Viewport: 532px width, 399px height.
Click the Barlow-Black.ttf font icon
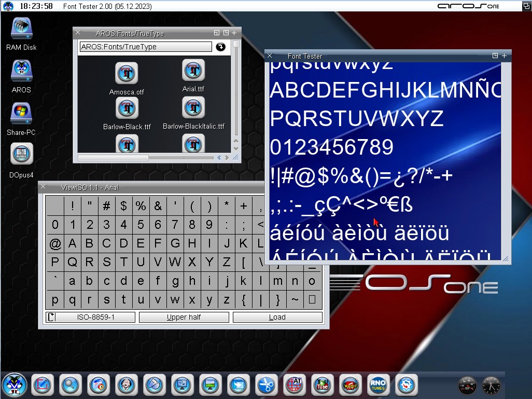[x=127, y=108]
